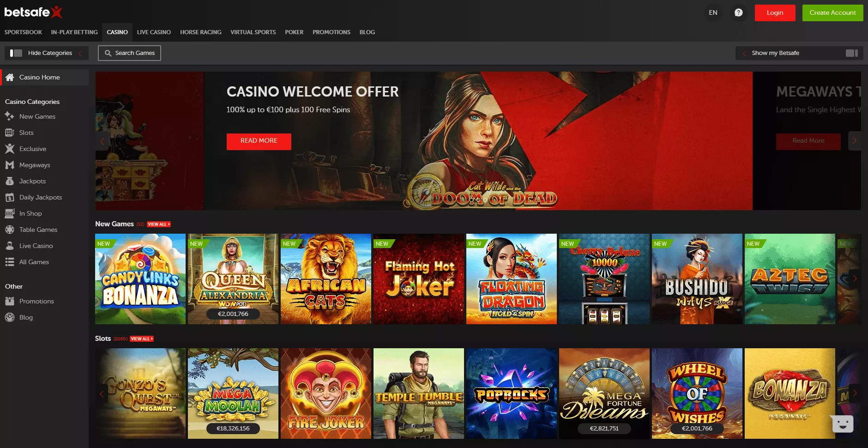
Task: Click the Exclusive star icon in sidebar
Action: (x=10, y=149)
